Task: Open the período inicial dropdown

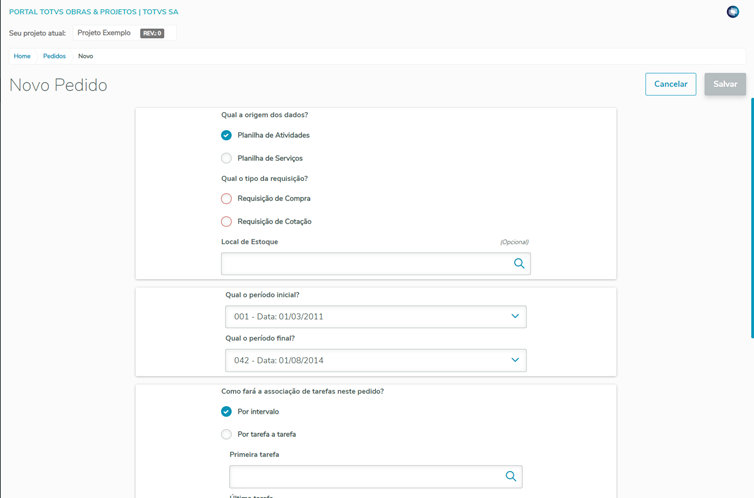Action: (375, 316)
